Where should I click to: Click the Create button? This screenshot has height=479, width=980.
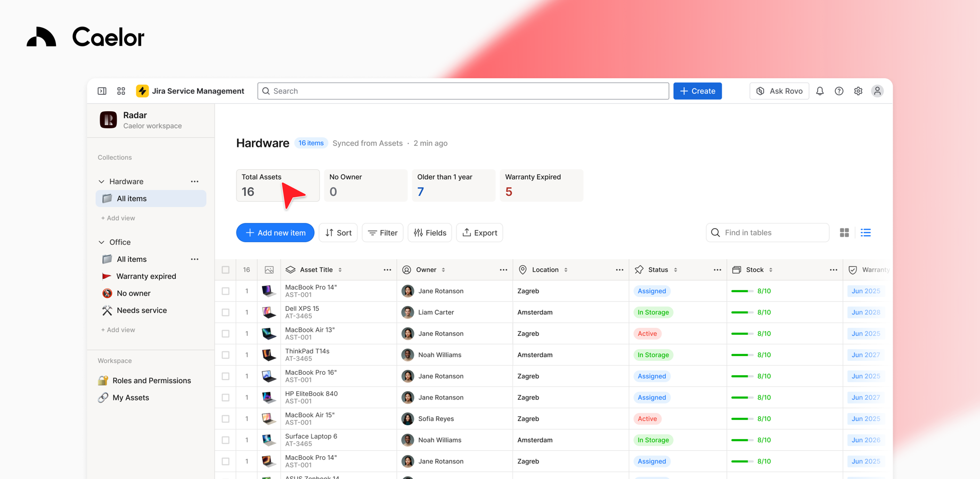coord(698,91)
